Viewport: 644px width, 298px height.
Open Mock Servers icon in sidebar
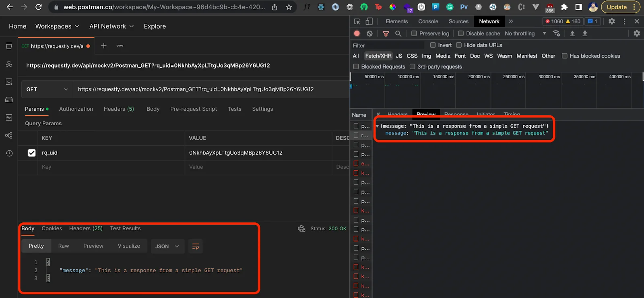point(9,99)
